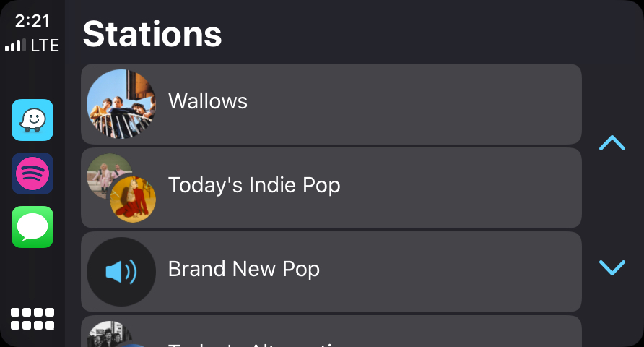The image size is (644, 347).
Task: Tap the empty right side of Wallows row
Action: click(x=469, y=104)
